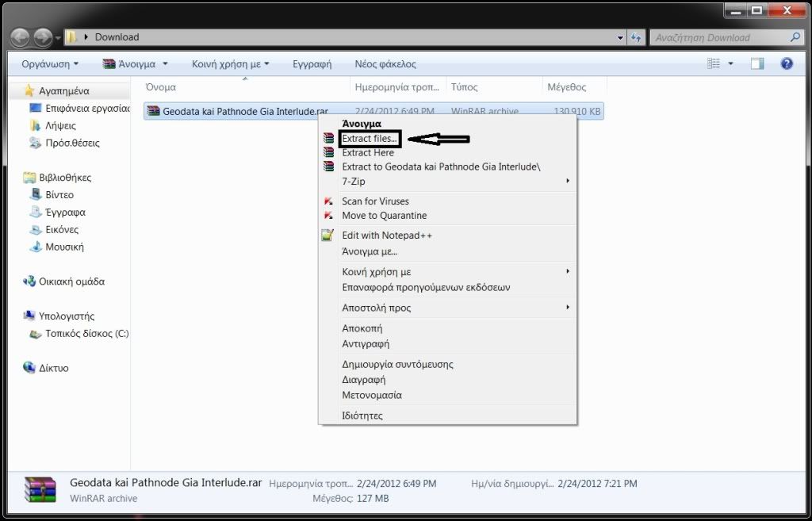Click the search magnifier icon
The image size is (812, 521).
[x=795, y=37]
